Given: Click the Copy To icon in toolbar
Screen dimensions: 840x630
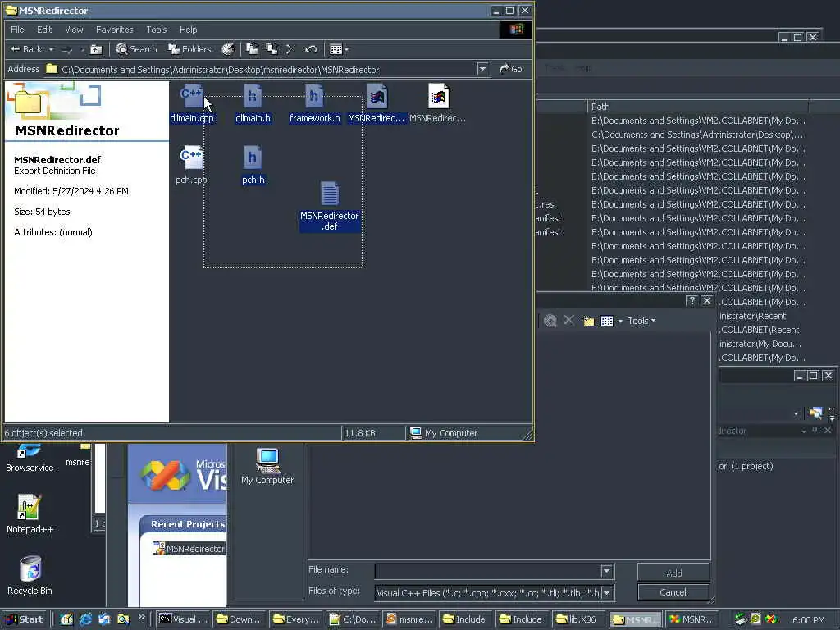Looking at the screenshot, I should click(272, 50).
